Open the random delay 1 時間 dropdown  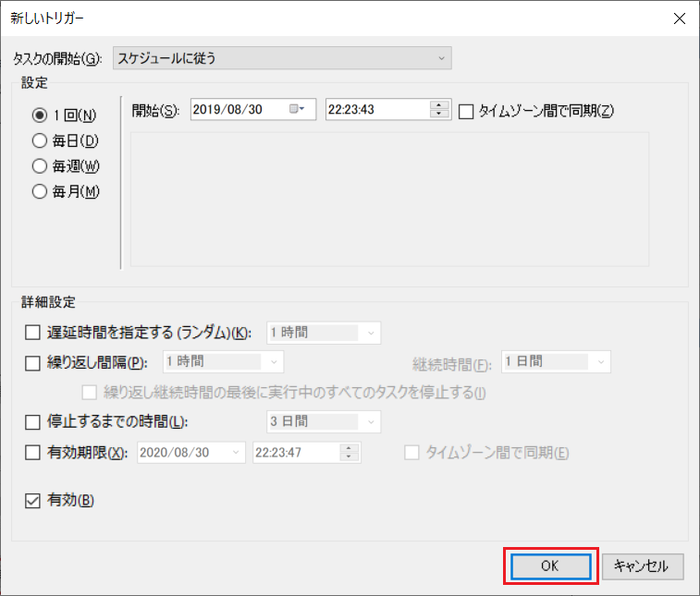[x=324, y=333]
